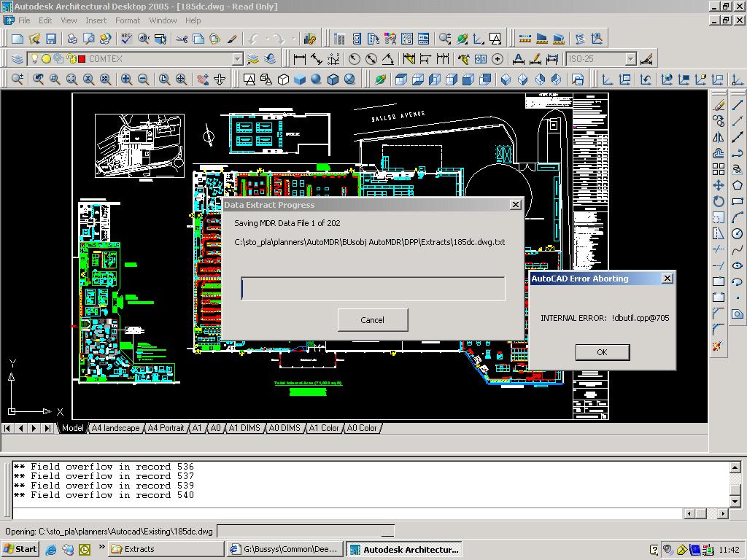Click OK in the AutoCAD Error Aborting dialog
The image size is (747, 560).
click(602, 352)
